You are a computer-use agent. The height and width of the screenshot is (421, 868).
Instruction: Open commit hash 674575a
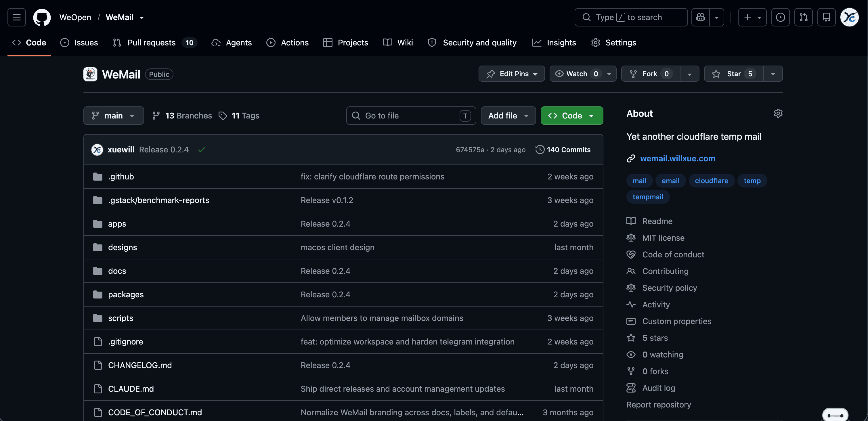(470, 150)
